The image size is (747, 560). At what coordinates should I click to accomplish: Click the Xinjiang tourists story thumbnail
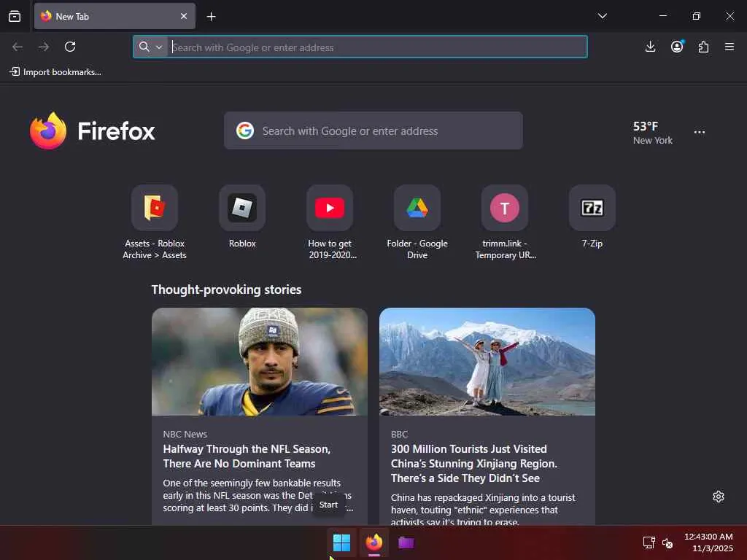point(487,362)
